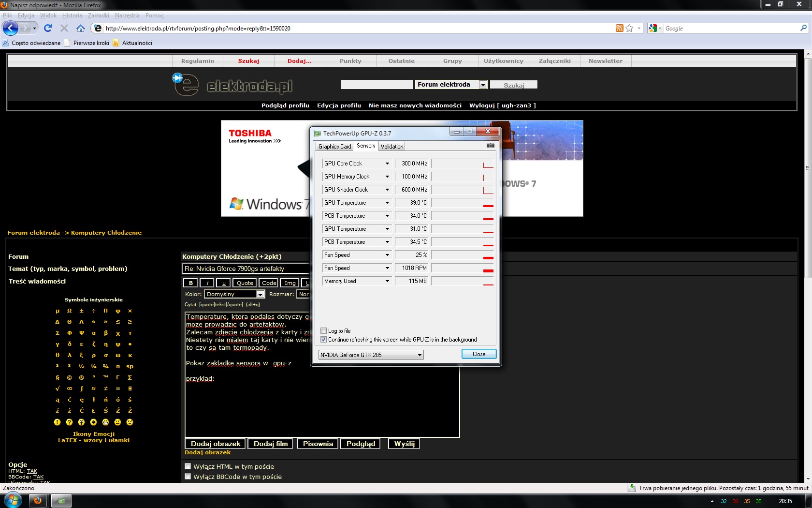Insert the lightbulb idea emoticon
This screenshot has width=812, height=508.
81,422
